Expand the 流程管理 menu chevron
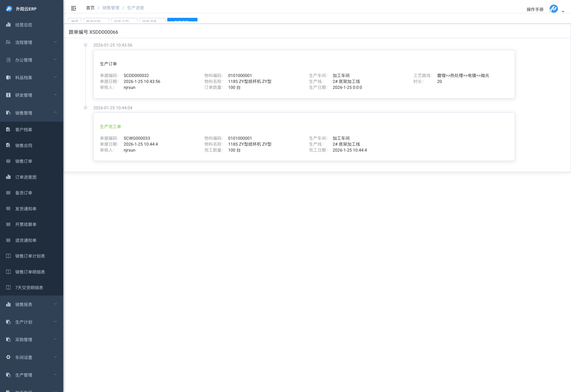 click(55, 42)
